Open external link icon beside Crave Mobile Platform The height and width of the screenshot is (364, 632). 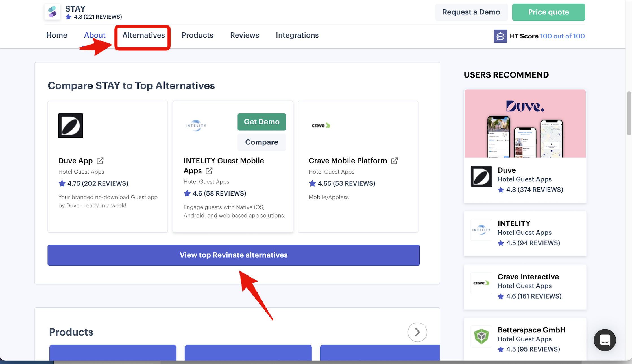click(394, 161)
